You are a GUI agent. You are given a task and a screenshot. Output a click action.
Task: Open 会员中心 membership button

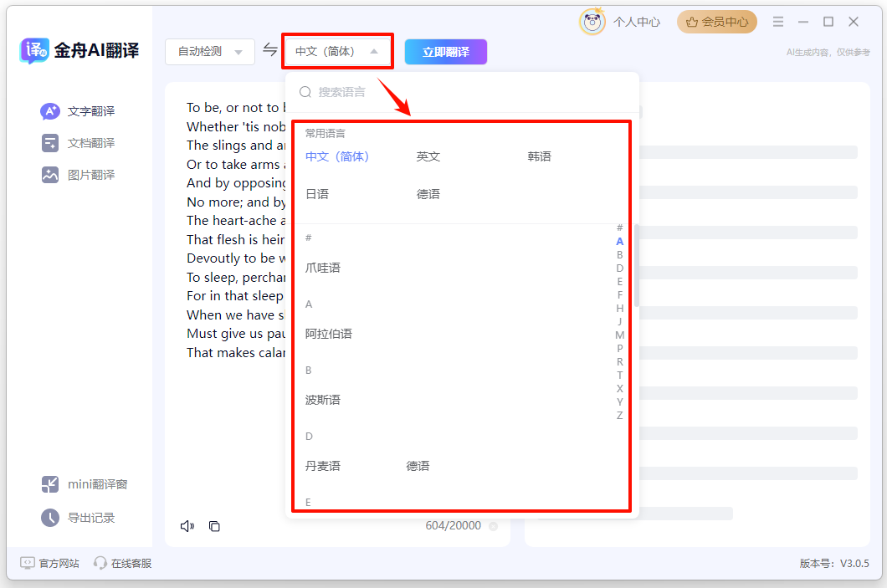point(716,22)
